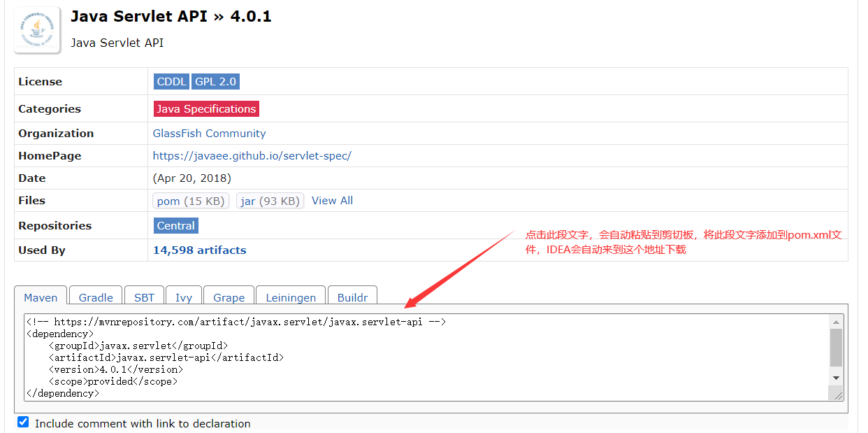Image resolution: width=868 pixels, height=433 pixels.
Task: Click the text area resize grip
Action: [837, 394]
